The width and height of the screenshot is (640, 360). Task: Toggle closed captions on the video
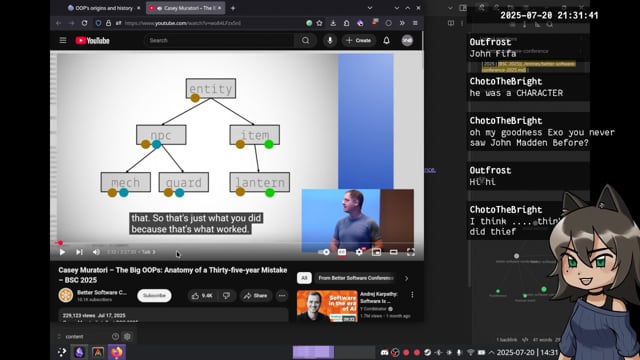click(342, 252)
